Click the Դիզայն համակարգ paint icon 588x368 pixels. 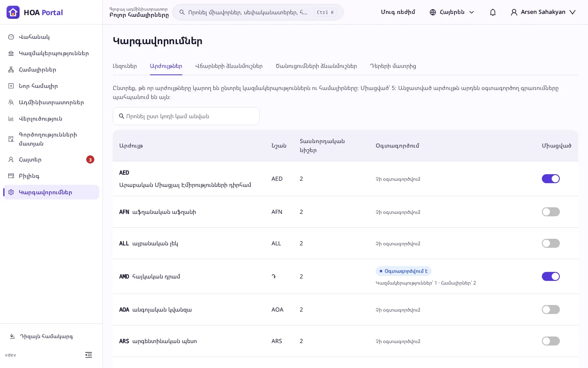click(12, 337)
